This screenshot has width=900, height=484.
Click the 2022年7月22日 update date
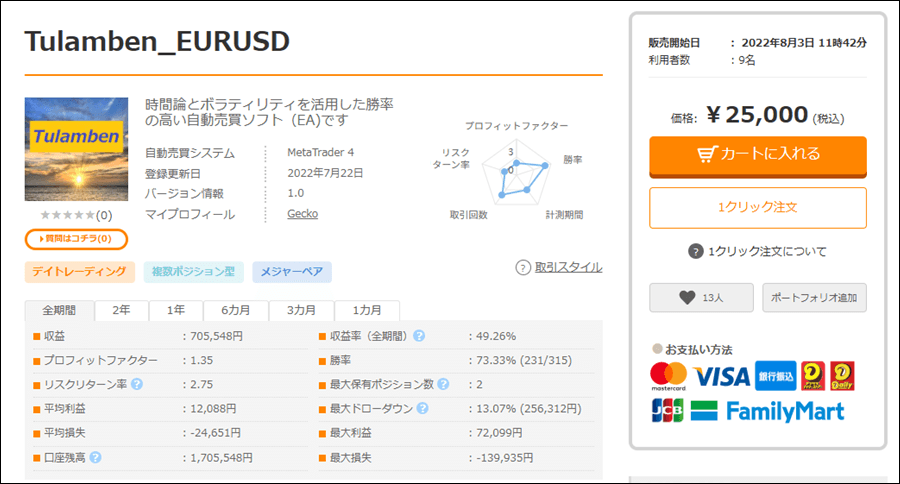pyautogui.click(x=325, y=173)
